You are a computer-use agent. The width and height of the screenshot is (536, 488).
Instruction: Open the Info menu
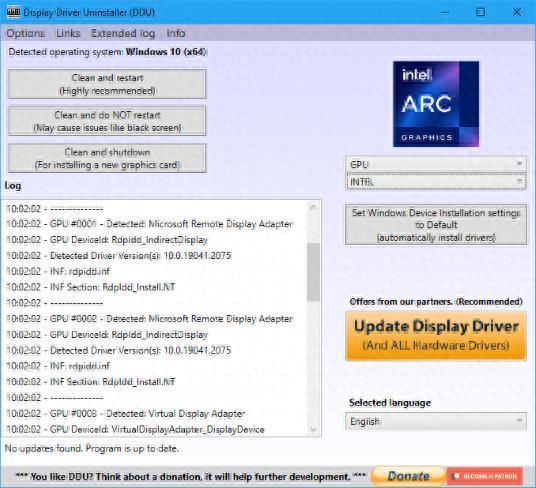176,33
